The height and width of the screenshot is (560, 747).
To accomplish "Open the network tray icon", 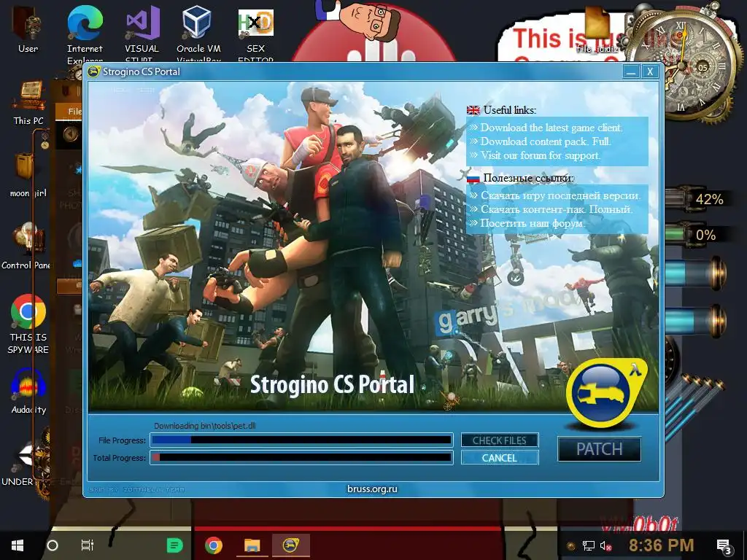I will click(x=589, y=545).
